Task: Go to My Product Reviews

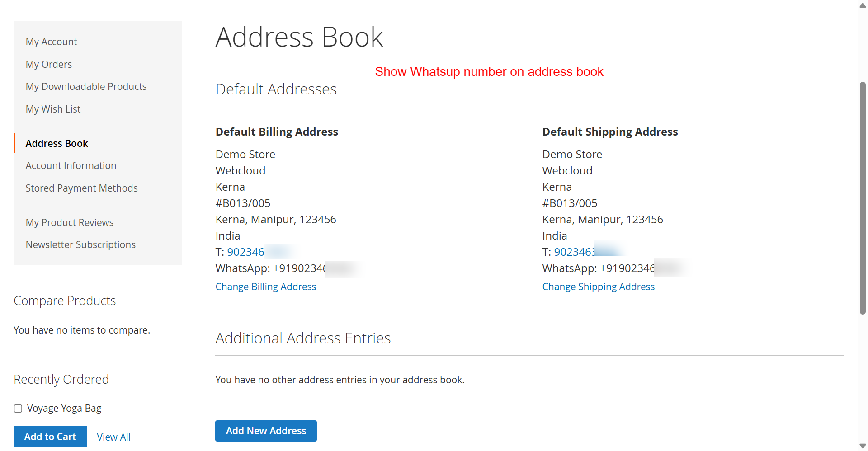Action: [69, 222]
